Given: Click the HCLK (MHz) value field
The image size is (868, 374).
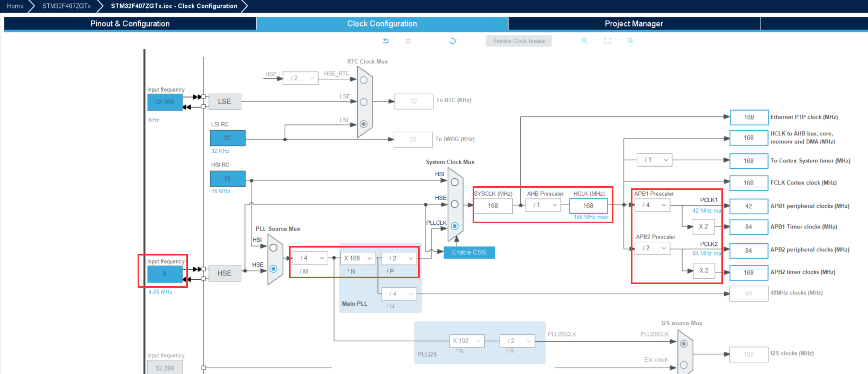Looking at the screenshot, I should pos(589,206).
